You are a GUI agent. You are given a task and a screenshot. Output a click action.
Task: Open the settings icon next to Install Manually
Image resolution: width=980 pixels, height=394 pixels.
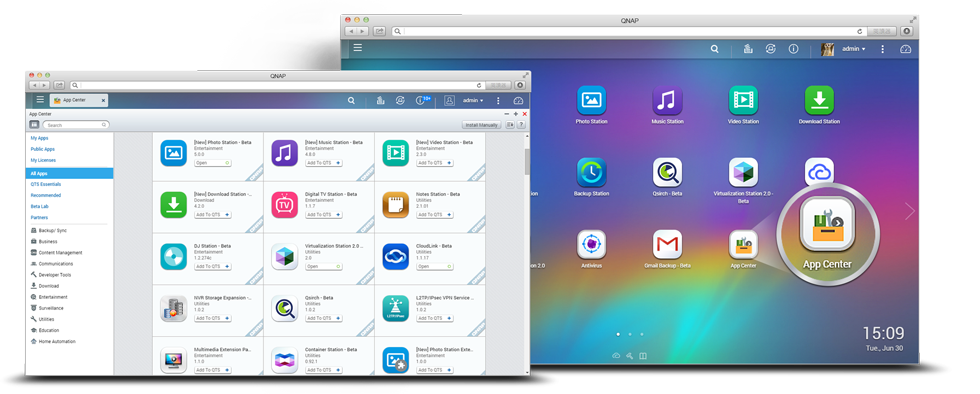pyautogui.click(x=510, y=125)
